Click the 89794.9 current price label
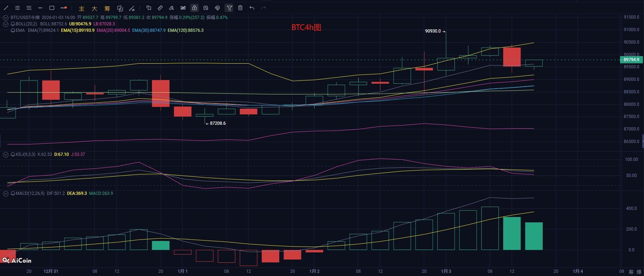The width and height of the screenshot is (644, 276). tap(631, 60)
